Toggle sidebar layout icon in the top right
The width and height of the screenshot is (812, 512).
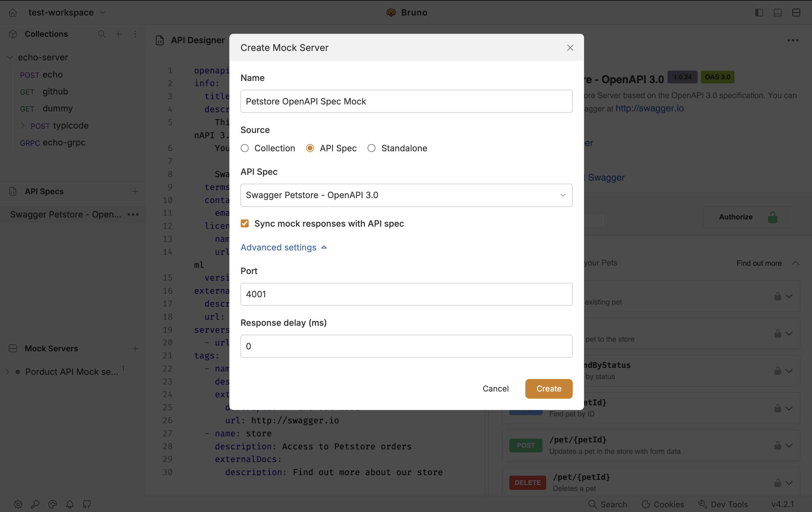pos(759,12)
